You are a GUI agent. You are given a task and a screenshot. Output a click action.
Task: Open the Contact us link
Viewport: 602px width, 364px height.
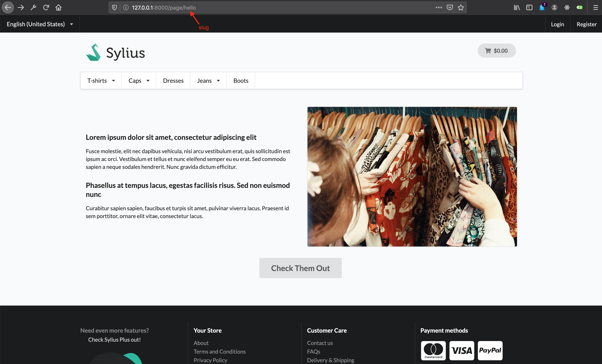coord(320,343)
